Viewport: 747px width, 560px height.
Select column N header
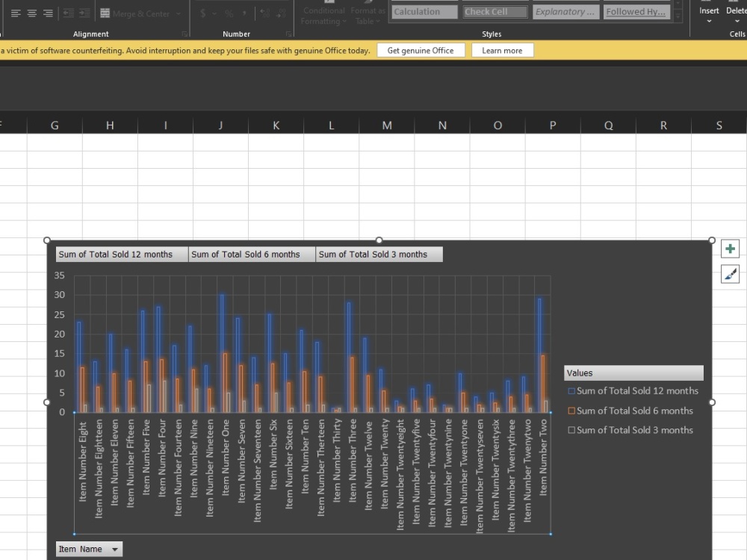[442, 125]
